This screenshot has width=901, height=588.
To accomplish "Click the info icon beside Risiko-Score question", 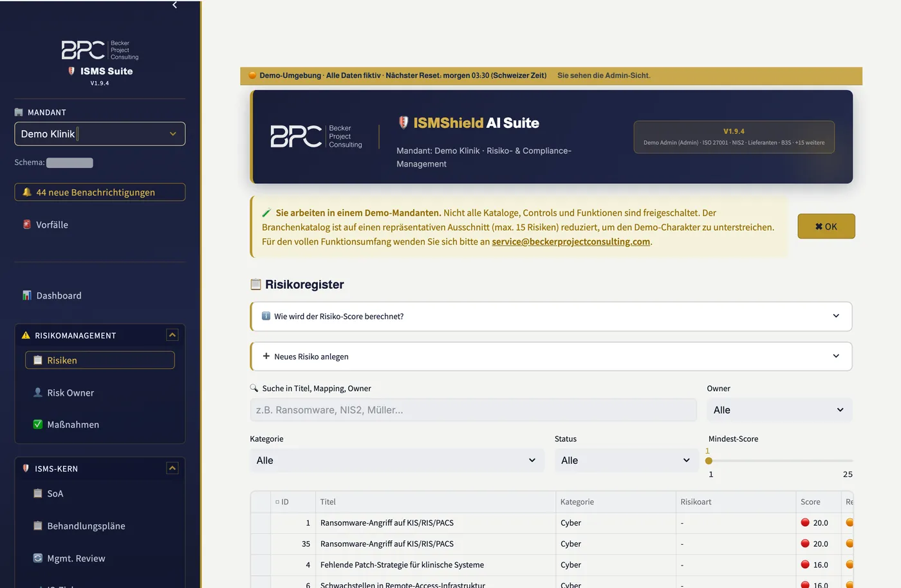I will click(266, 316).
